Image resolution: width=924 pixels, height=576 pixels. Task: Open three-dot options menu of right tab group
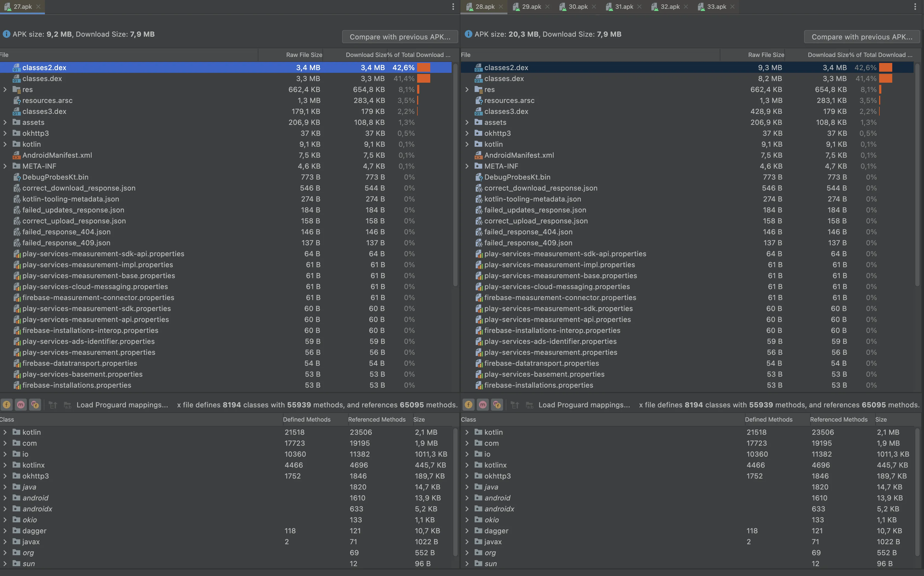coord(915,7)
